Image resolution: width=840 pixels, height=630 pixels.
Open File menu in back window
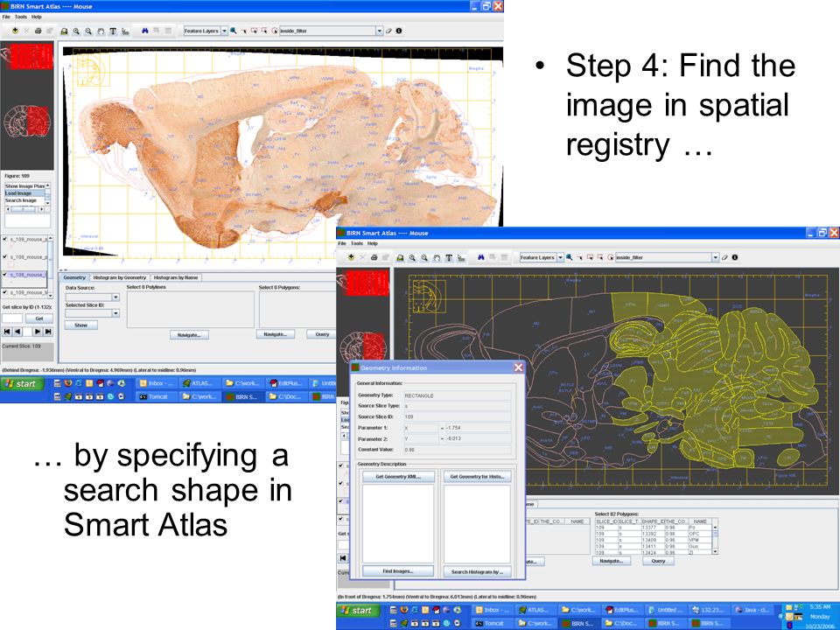[x=6, y=17]
